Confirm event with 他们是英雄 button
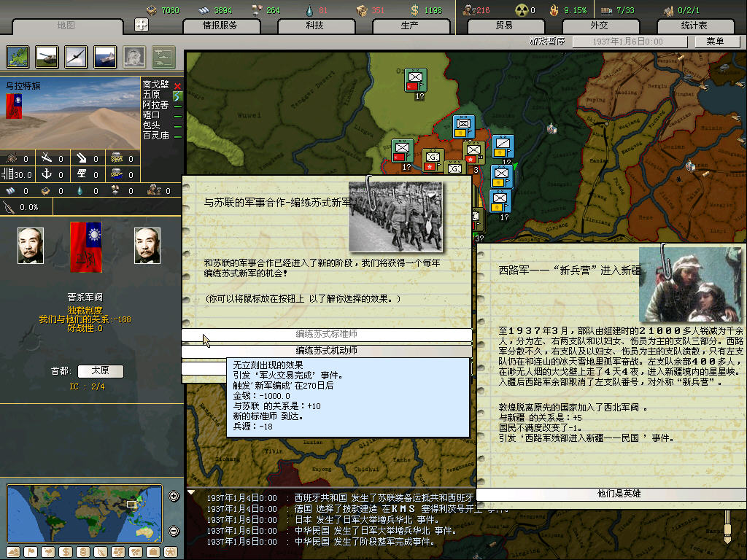This screenshot has height=560, width=747. coord(611,494)
